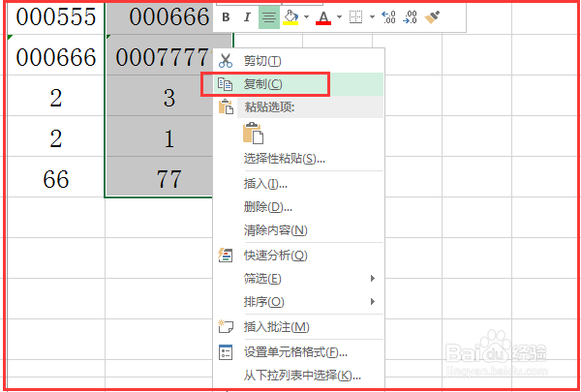The height and width of the screenshot is (392, 581).
Task: Expand 排序(O) submenu
Action: tap(299, 302)
